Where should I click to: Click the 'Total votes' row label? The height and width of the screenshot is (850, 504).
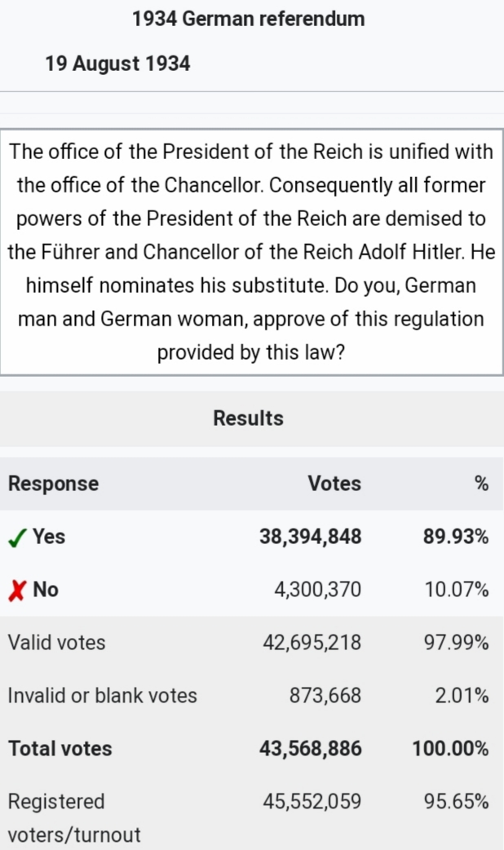click(60, 749)
